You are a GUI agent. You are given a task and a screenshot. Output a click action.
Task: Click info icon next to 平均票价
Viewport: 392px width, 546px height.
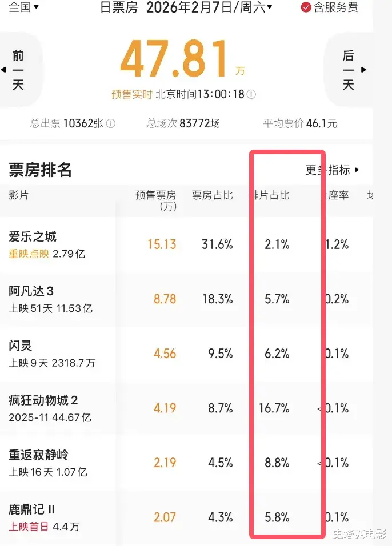tap(344, 123)
